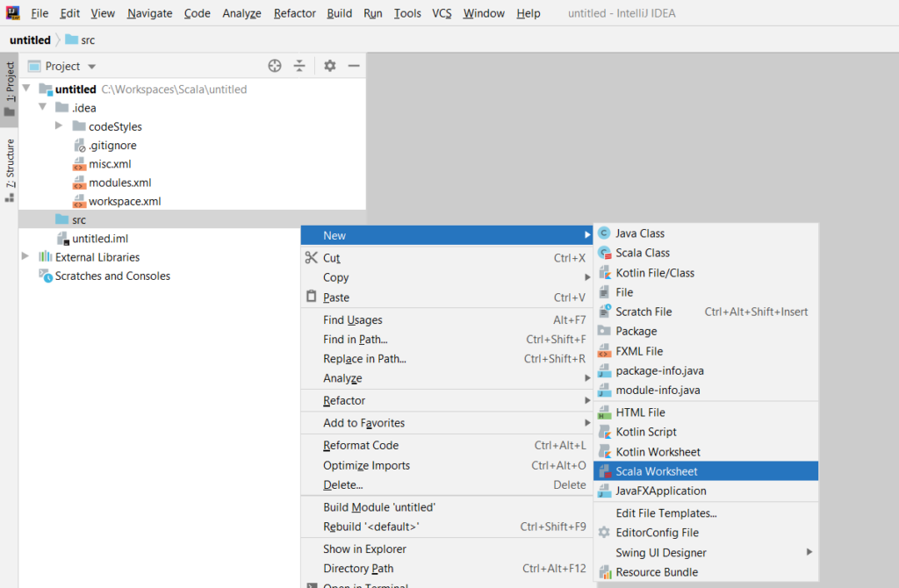
Task: Click the External Libraries icon
Action: tap(46, 257)
